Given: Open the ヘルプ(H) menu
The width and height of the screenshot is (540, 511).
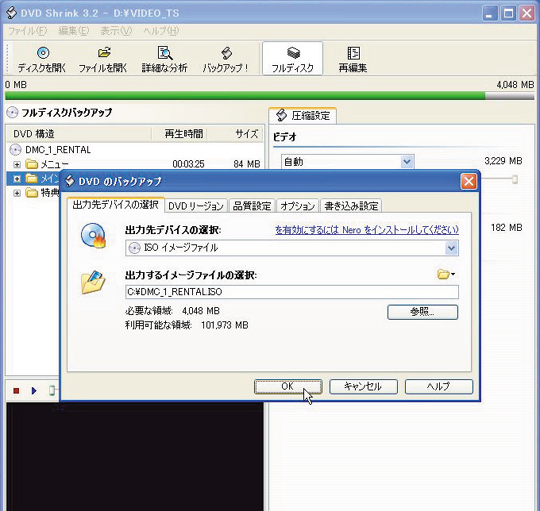Looking at the screenshot, I should click(161, 31).
